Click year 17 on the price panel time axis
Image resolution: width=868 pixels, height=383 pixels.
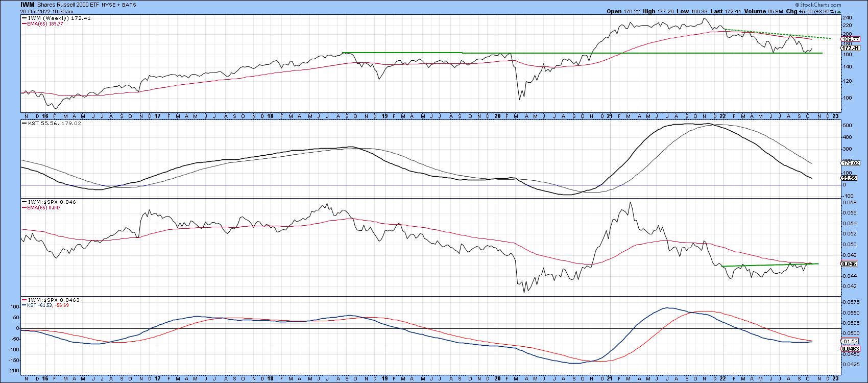pos(158,116)
